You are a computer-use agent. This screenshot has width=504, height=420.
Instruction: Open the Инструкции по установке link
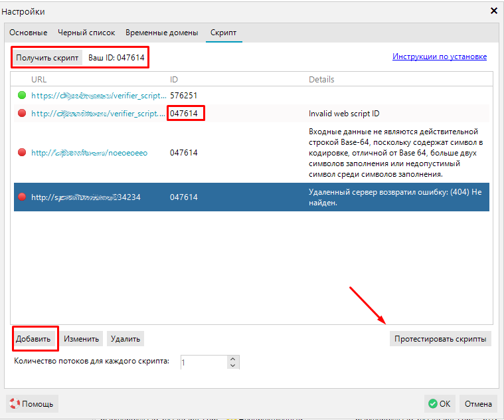pyautogui.click(x=440, y=56)
